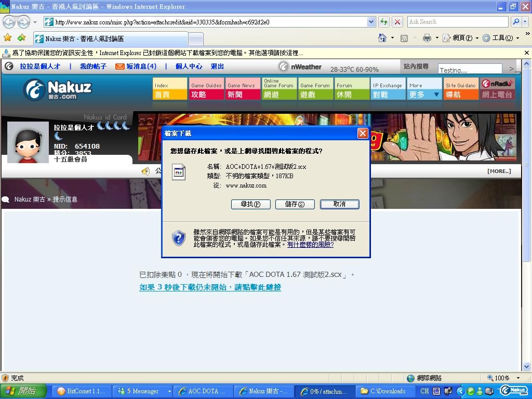This screenshot has width=532, height=399.
Task: Start search with the magnifier icon
Action: tap(516, 22)
